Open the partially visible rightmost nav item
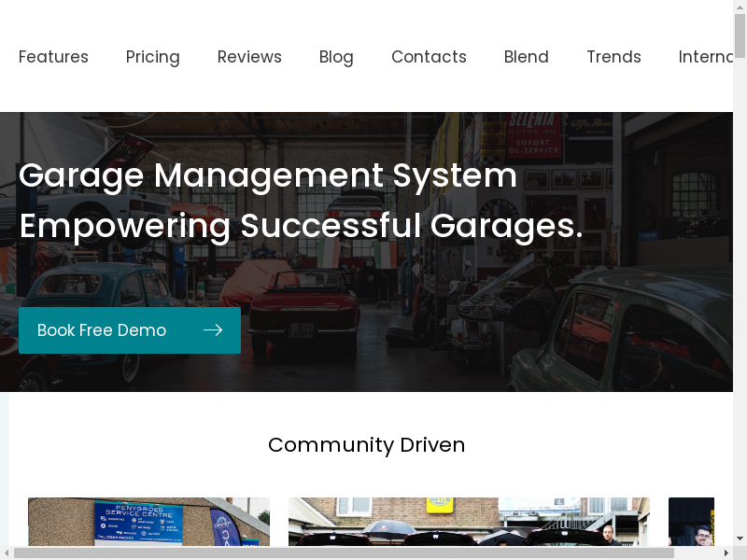This screenshot has height=560, width=747. click(706, 57)
